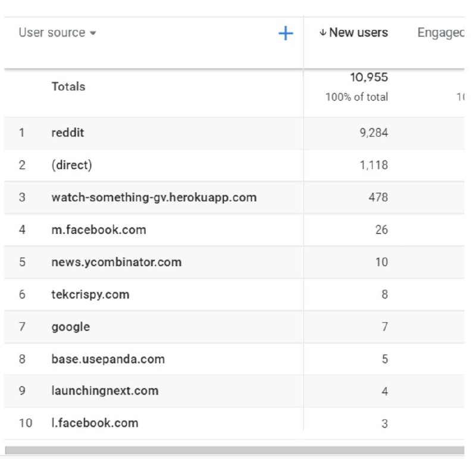Screen dimensions: 476x459
Task: Click the Engaged column header
Action: click(x=440, y=33)
